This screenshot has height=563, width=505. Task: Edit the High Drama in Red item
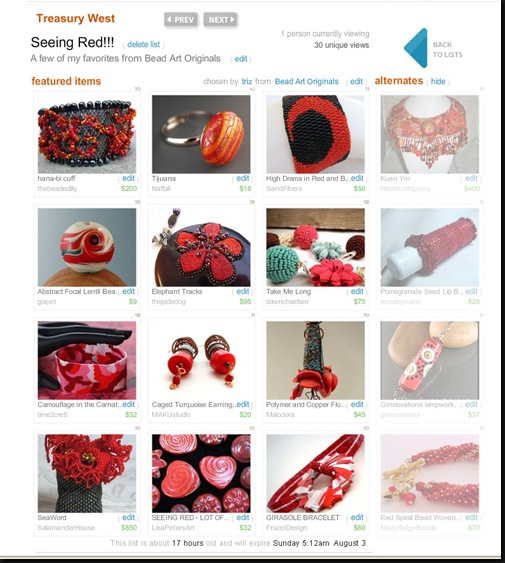[357, 178]
